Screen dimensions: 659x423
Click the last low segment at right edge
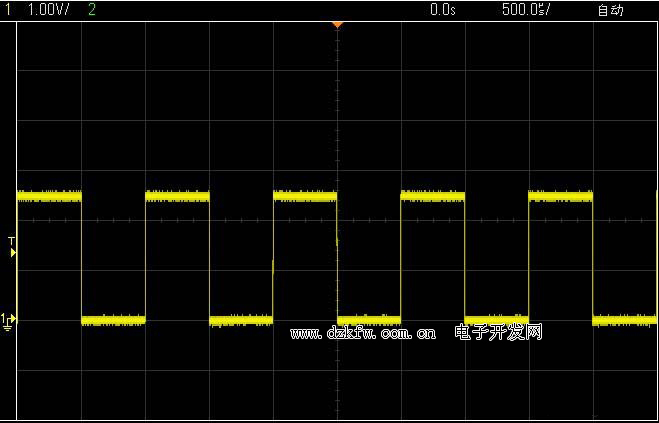pos(625,320)
